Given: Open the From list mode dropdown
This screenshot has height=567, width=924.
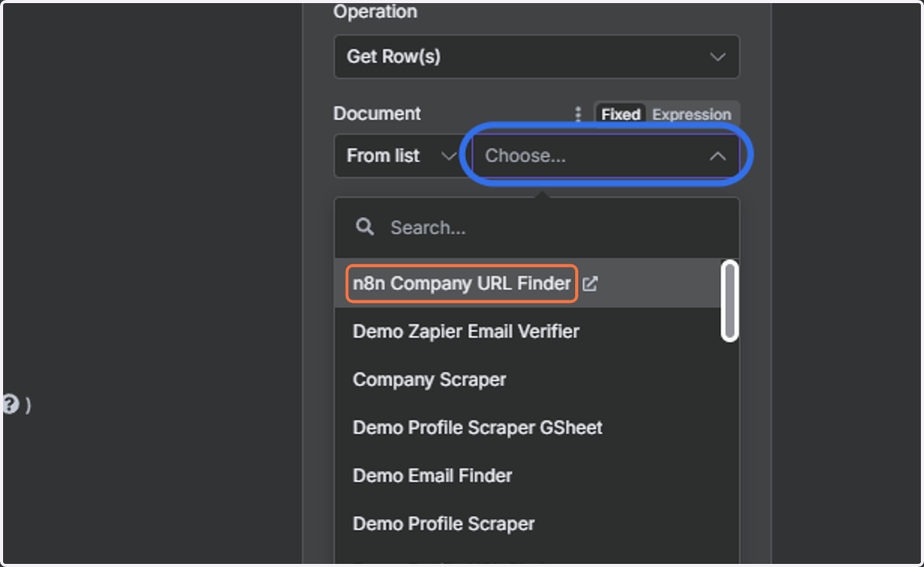Looking at the screenshot, I should [x=401, y=156].
